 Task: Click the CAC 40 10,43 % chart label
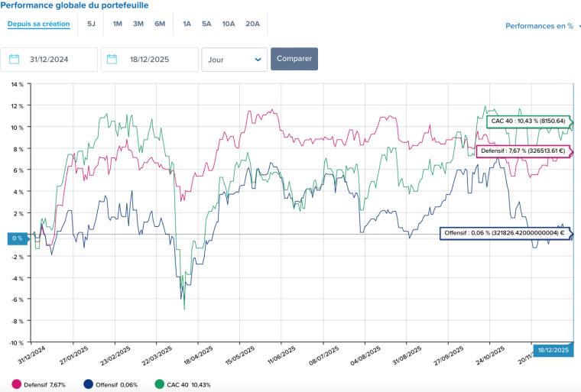[528, 121]
